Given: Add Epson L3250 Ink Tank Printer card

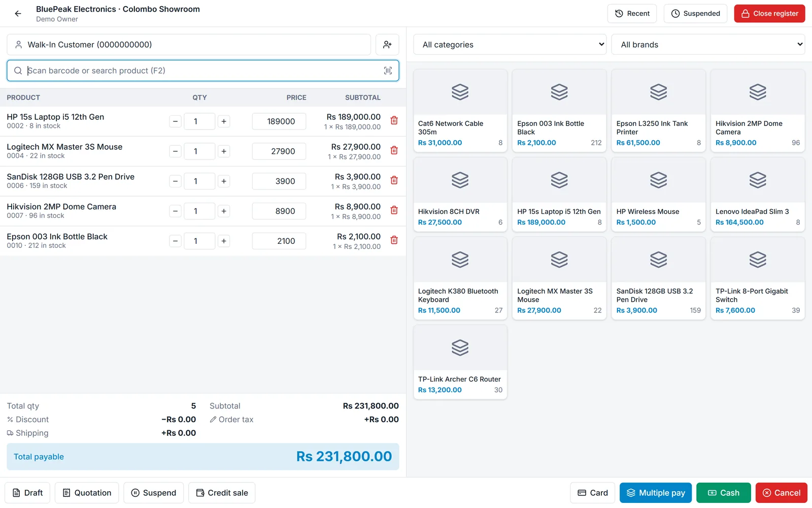Looking at the screenshot, I should (658, 110).
